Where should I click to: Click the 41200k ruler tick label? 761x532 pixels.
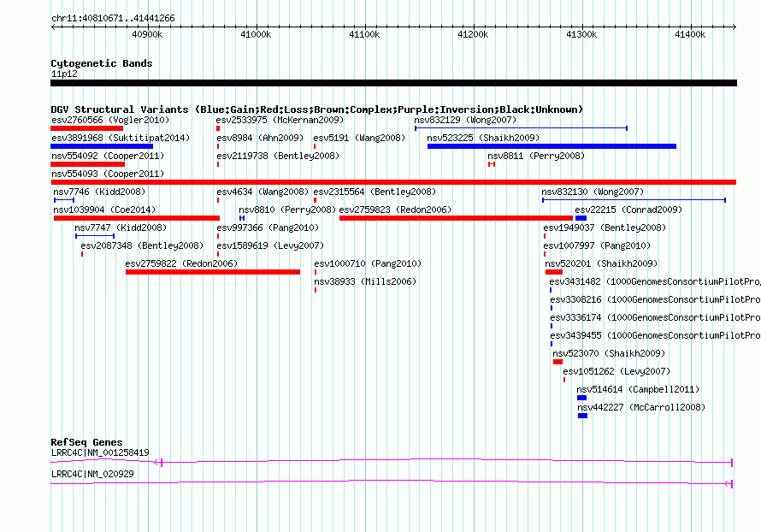tap(473, 34)
